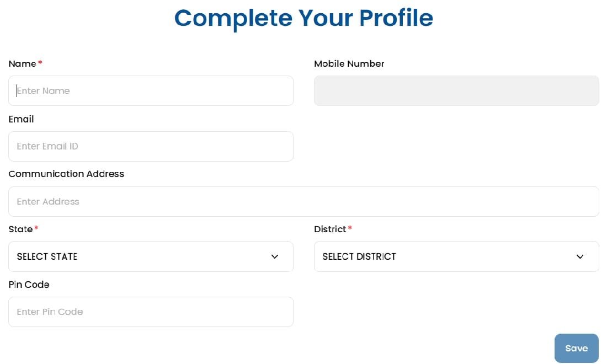
Task: Click the disabled Mobile Number field
Action: 456,90
